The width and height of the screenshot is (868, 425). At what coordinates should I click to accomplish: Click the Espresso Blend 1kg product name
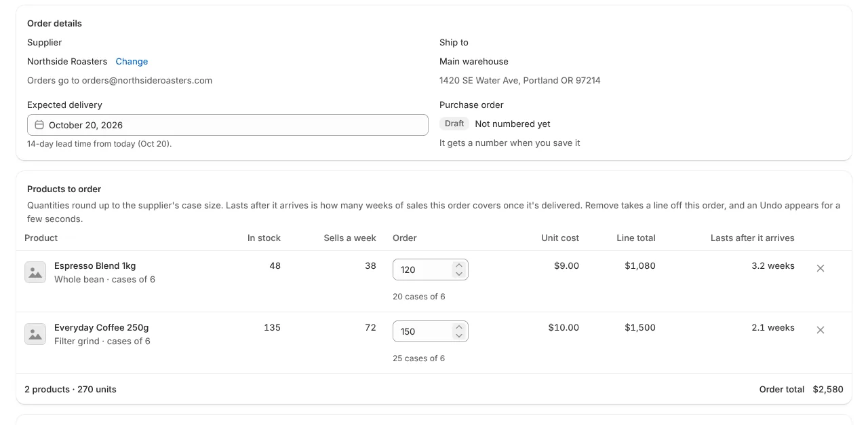point(95,265)
